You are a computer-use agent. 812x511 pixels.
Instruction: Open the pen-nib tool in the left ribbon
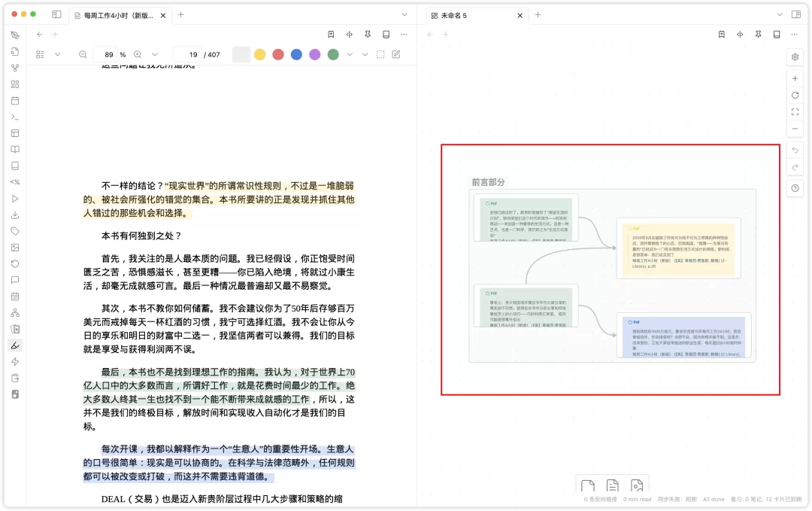(15, 35)
